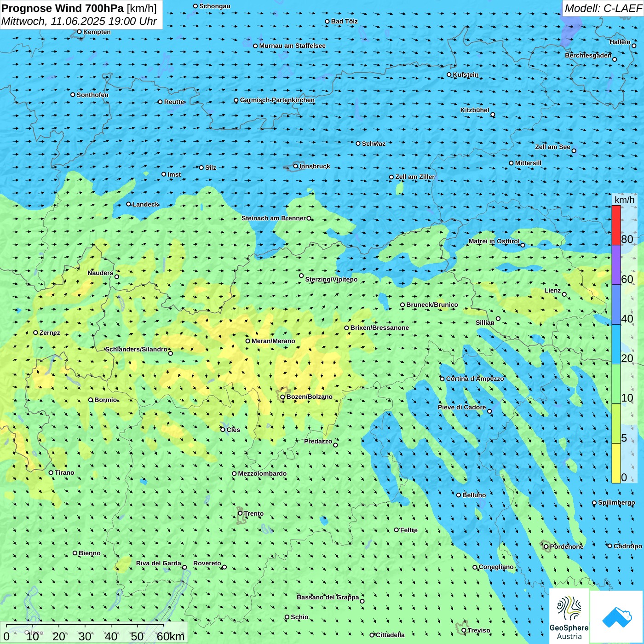Click the 'Kitzbühel' label
Viewport: 644px width, 644px height.
[475, 110]
